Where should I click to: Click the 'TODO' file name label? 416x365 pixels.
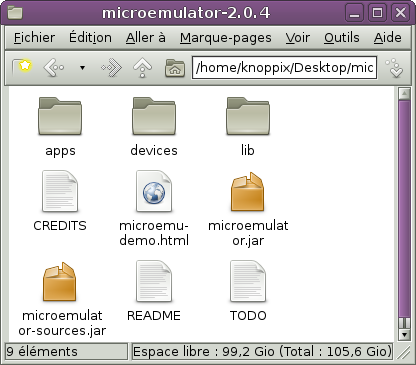click(x=248, y=315)
